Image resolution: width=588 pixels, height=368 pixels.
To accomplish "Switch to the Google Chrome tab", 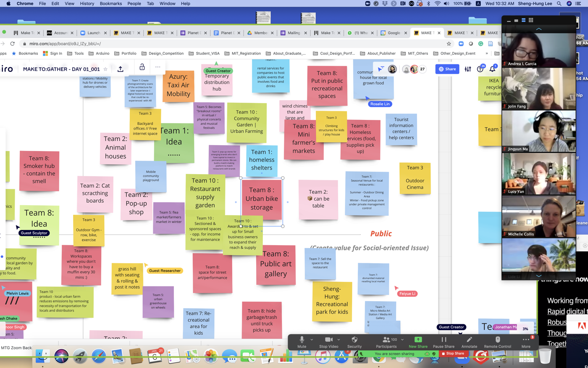I will (394, 33).
